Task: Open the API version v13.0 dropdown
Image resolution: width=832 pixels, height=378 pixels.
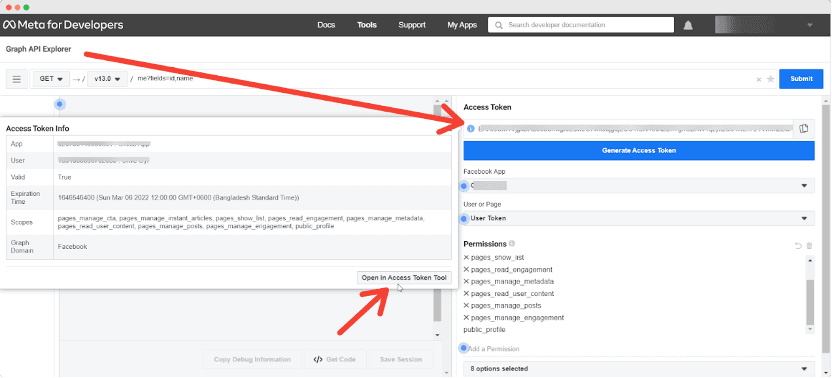Action: point(108,79)
